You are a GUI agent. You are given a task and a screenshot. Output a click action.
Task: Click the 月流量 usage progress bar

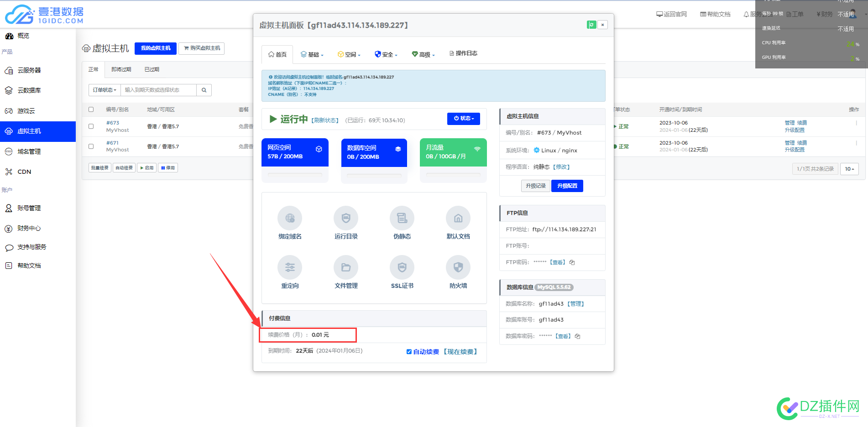(x=453, y=175)
